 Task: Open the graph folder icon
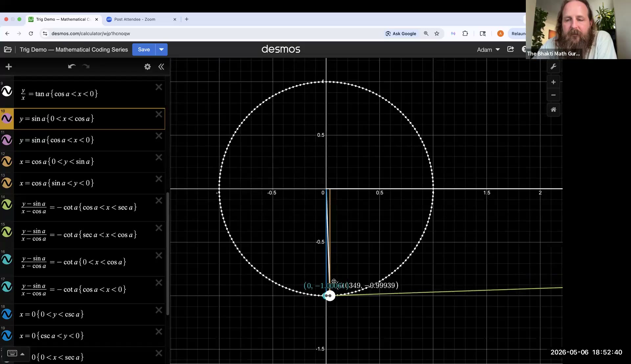coord(8,50)
